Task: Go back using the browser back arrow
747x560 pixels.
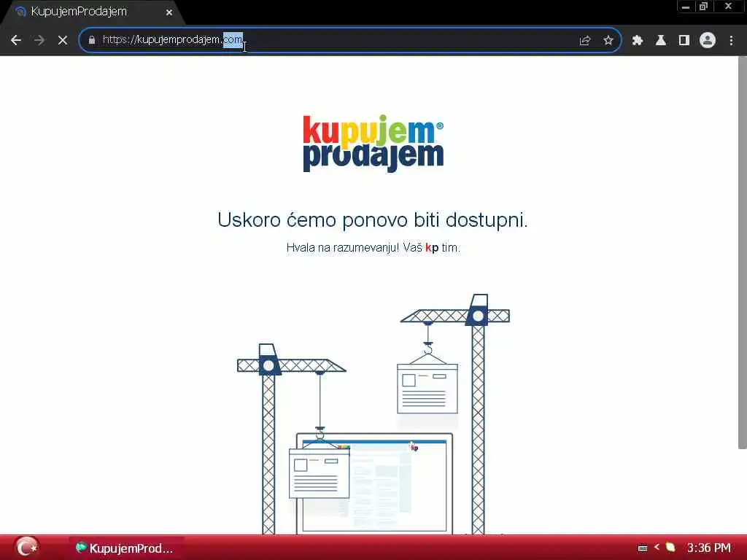Action: point(16,41)
